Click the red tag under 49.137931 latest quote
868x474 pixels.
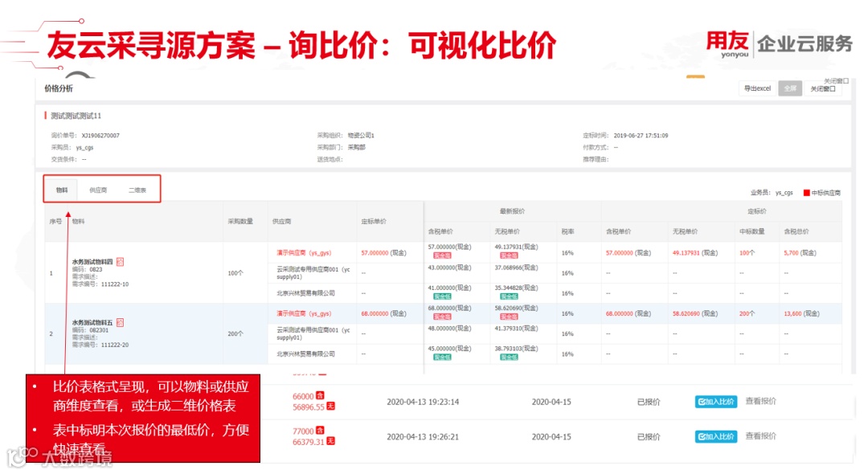509,255
